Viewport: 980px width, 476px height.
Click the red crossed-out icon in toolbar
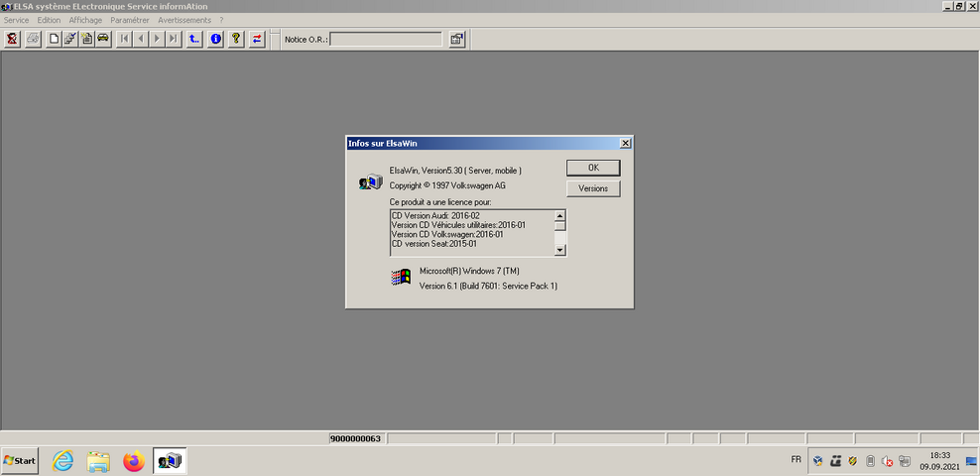11,39
